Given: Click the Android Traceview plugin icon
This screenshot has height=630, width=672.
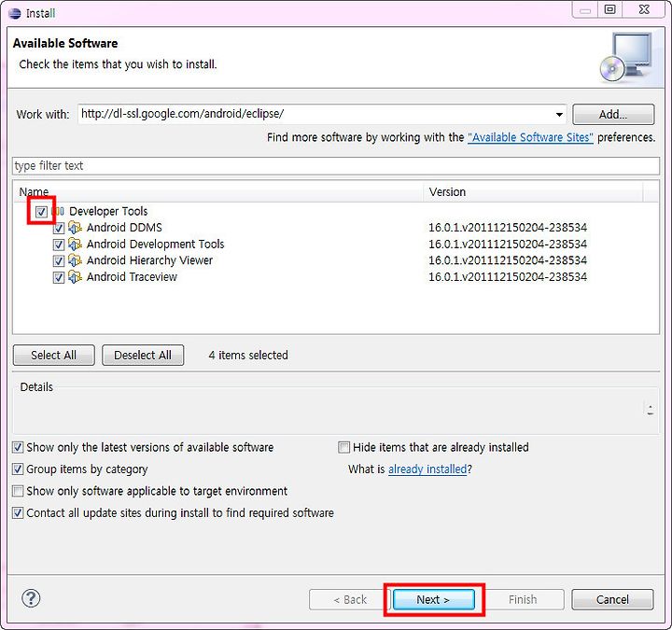Looking at the screenshot, I should coord(75,277).
